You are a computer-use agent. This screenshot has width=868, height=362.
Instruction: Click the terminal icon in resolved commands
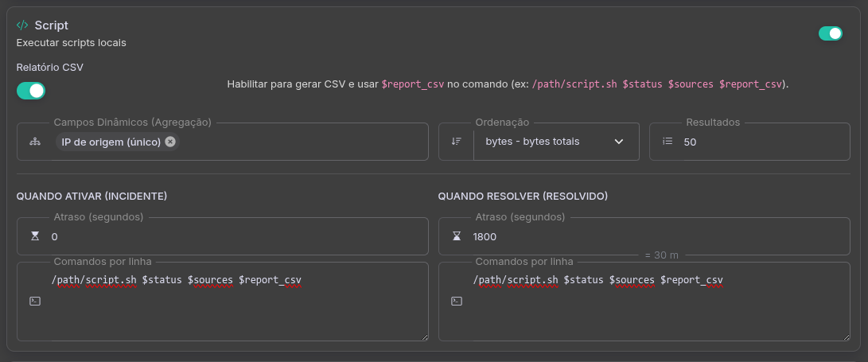(x=456, y=302)
